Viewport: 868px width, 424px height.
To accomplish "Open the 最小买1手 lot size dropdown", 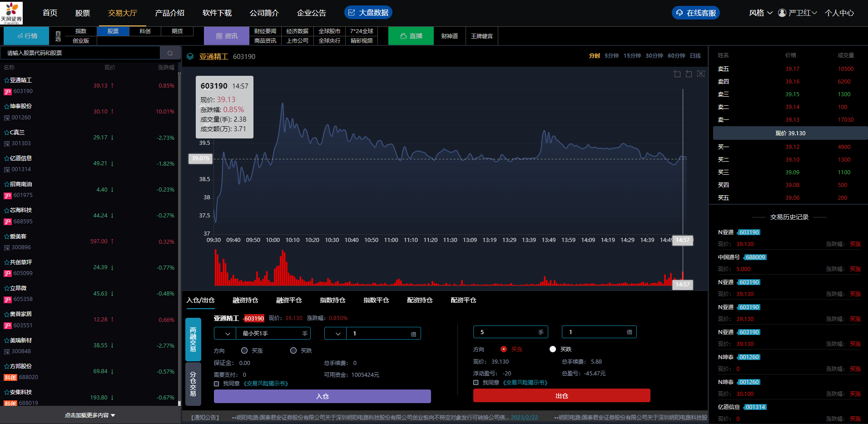I will click(225, 334).
